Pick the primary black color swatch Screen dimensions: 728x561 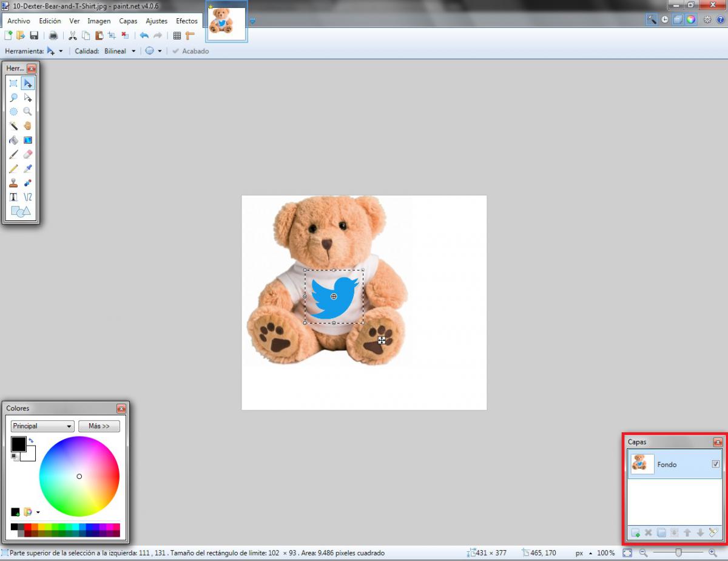click(x=18, y=444)
